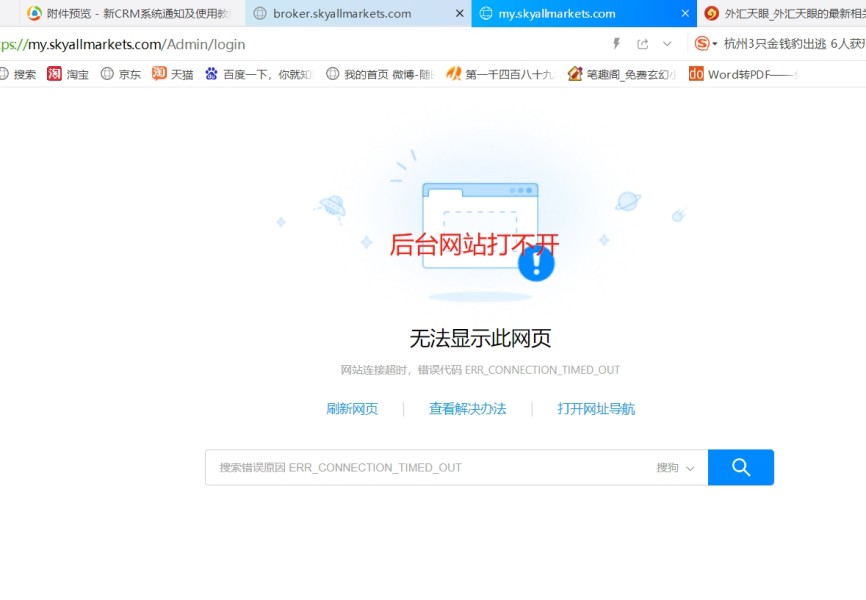Open the 天猫 bookmark
866x600 pixels.
172,74
